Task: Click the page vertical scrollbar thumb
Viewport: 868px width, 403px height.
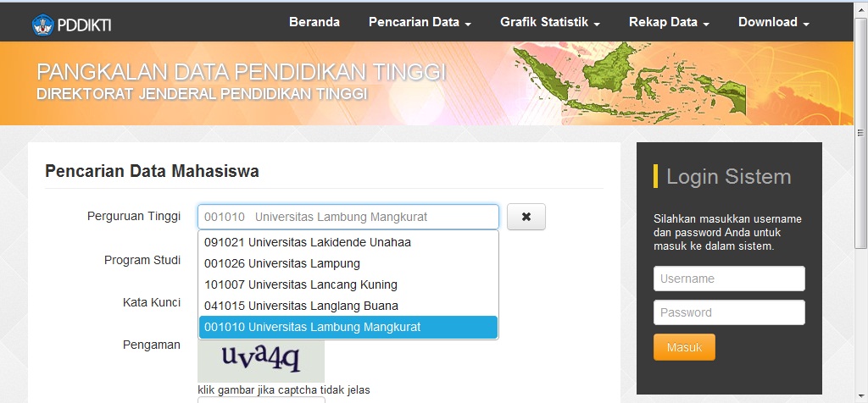Action: coord(861,133)
